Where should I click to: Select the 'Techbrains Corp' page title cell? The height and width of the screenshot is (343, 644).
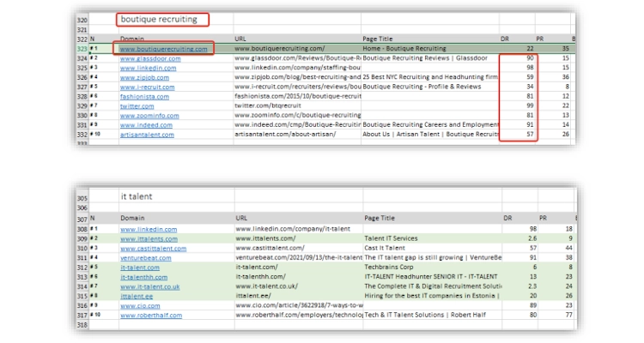pos(388,268)
